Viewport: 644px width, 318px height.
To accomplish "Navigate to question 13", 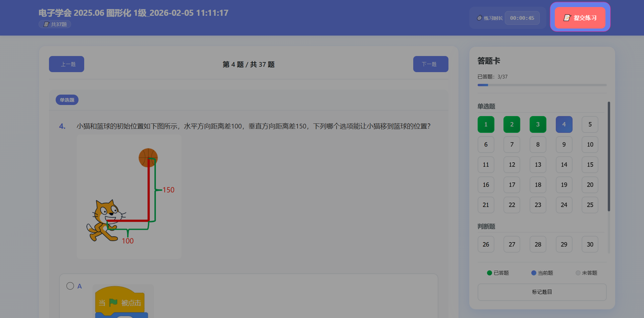I will click(538, 165).
